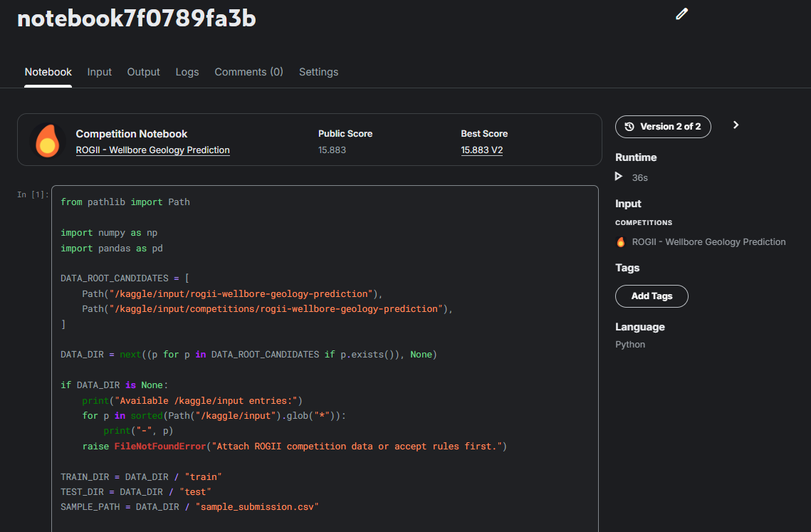Open ROGII - Wellbore Geology Prediction competition link
Viewport: 811px width, 532px height.
pos(152,150)
